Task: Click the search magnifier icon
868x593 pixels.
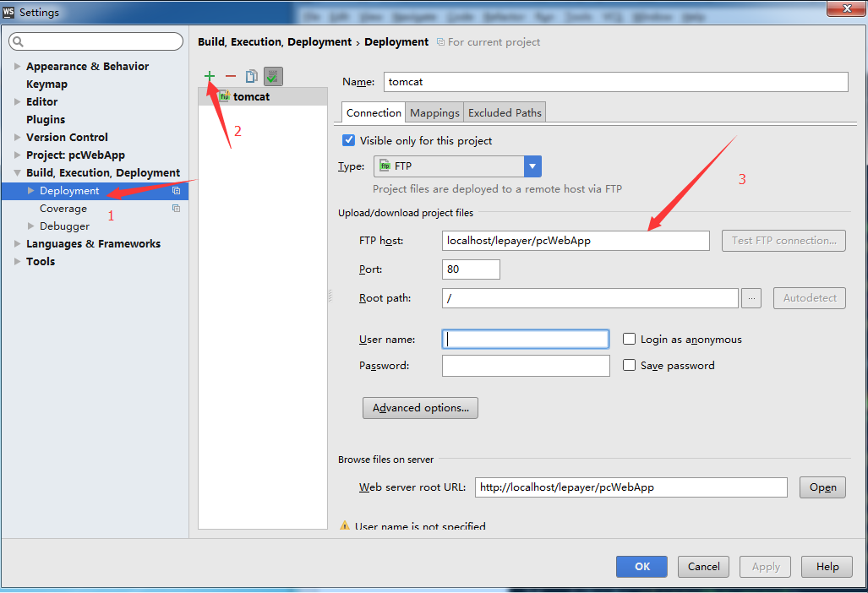Action: click(x=18, y=41)
